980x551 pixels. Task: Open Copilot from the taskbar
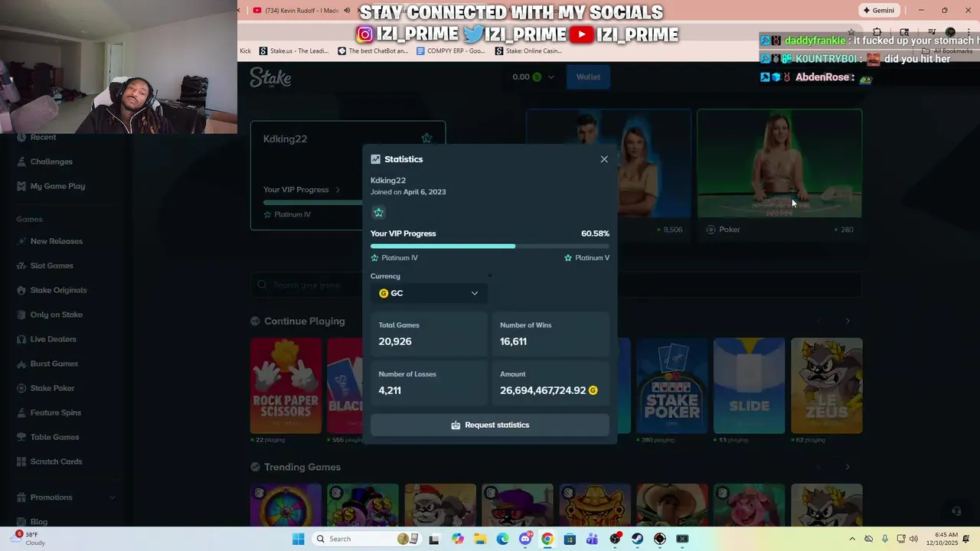click(458, 539)
